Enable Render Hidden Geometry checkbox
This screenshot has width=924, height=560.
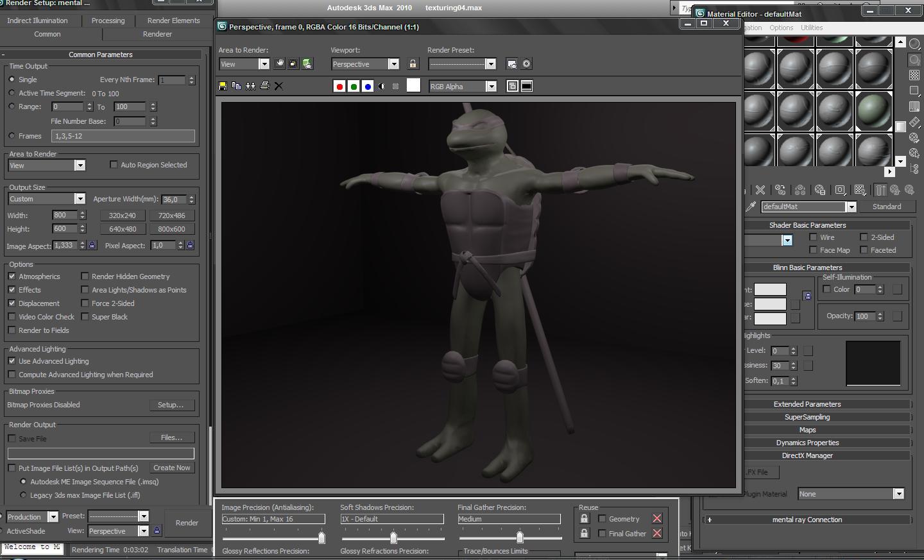pos(85,276)
